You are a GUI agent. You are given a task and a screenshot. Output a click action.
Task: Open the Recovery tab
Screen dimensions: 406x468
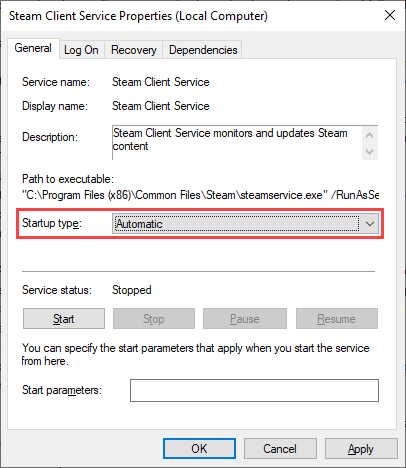134,50
